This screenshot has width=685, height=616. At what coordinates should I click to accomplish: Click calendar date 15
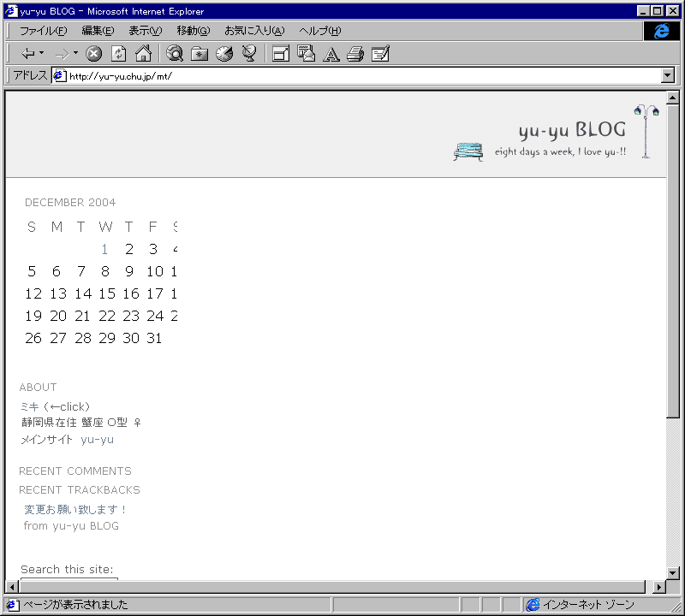pyautogui.click(x=106, y=293)
